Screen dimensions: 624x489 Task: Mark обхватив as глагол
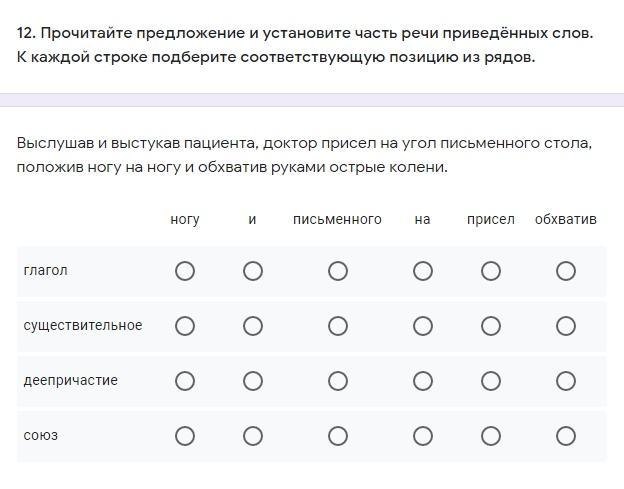tap(566, 271)
